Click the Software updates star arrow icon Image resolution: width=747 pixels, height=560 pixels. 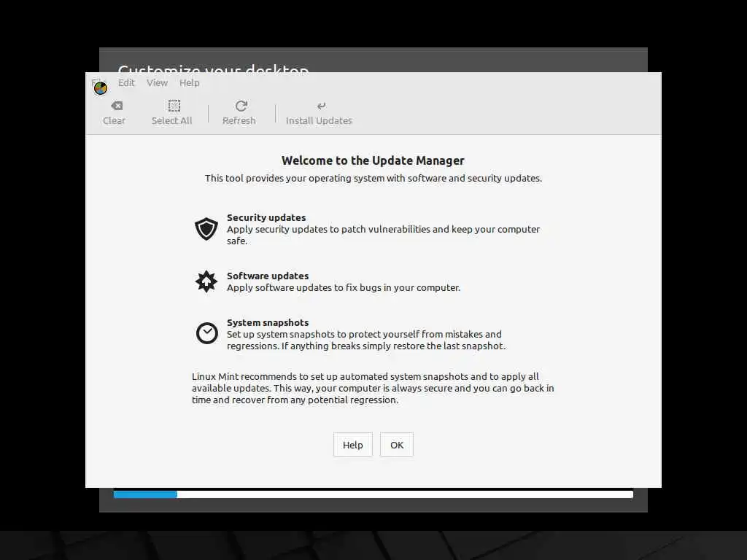206,281
